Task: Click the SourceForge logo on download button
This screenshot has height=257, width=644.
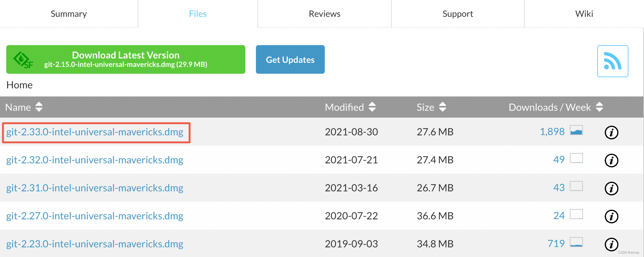Action: 23,60
